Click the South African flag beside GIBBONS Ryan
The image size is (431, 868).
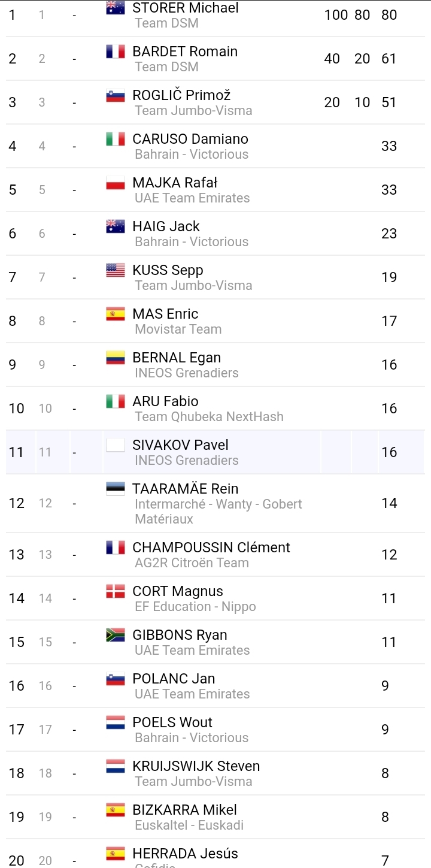point(116,635)
